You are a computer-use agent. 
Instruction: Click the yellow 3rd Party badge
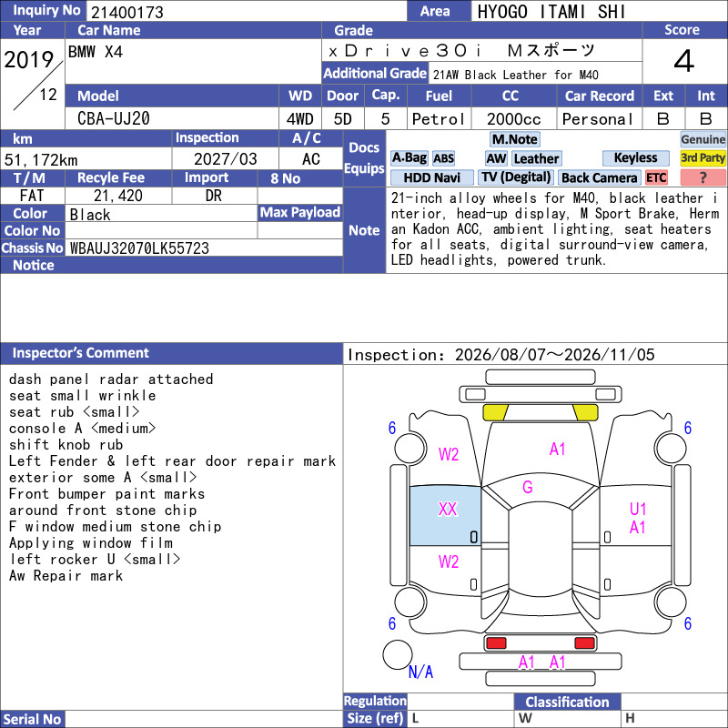(x=703, y=158)
